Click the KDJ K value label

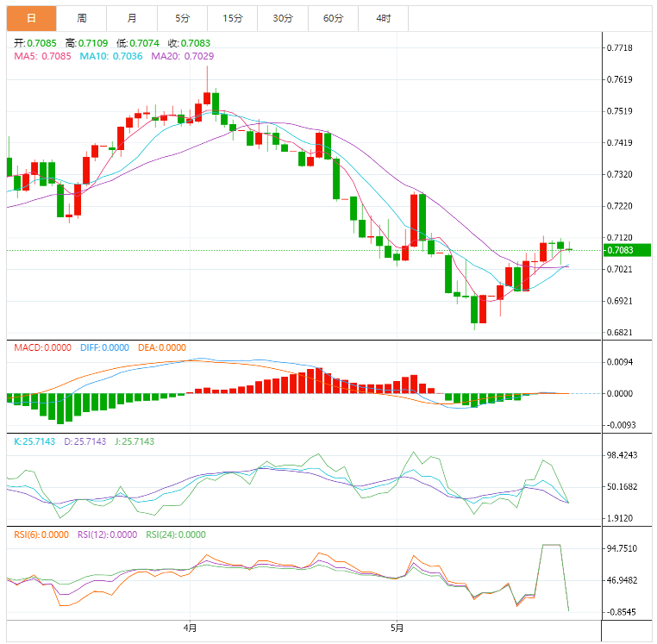coord(34,441)
